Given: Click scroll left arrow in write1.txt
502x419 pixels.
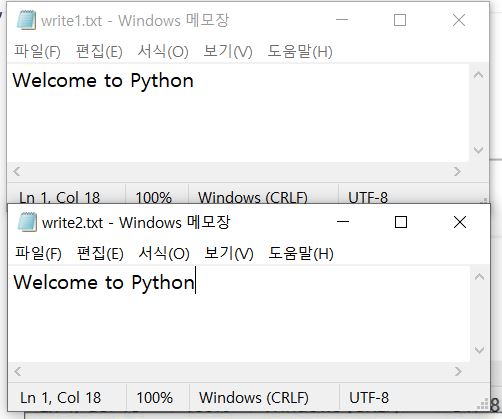Looking at the screenshot, I should [x=17, y=171].
